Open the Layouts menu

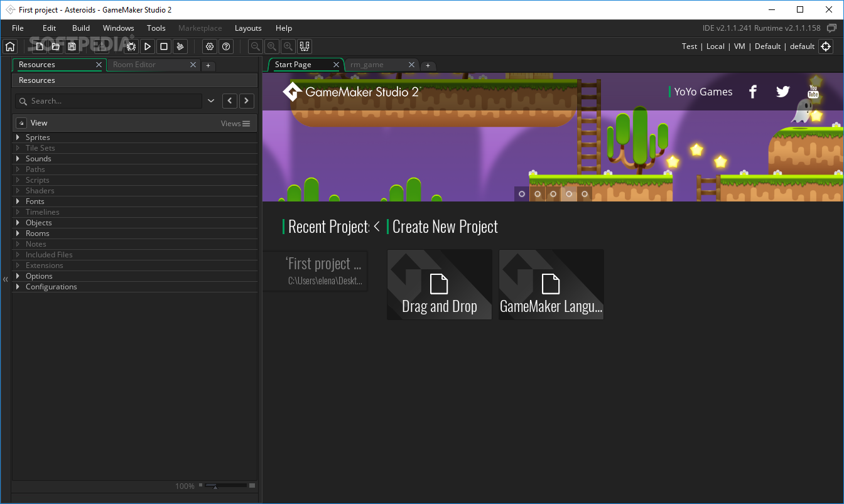[x=248, y=28]
